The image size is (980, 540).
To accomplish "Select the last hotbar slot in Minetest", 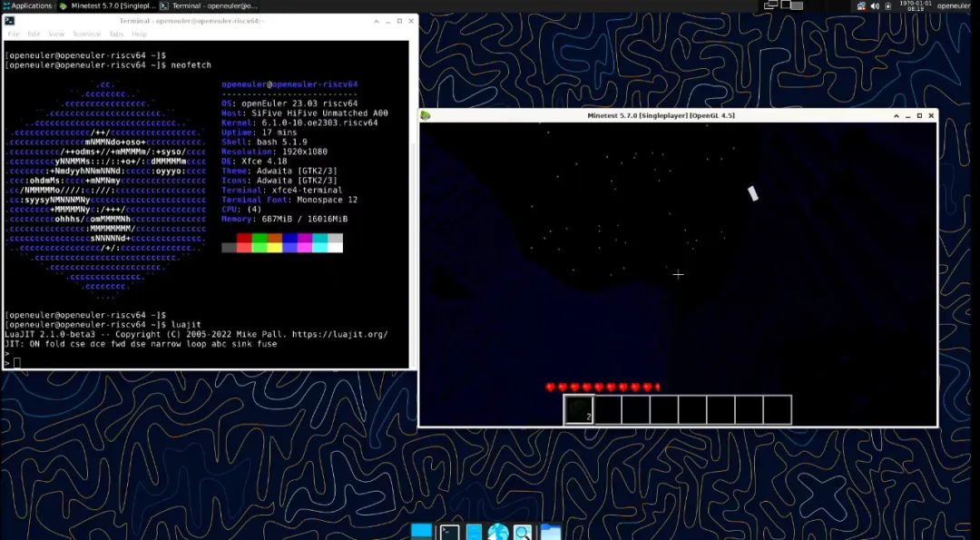I will click(777, 410).
